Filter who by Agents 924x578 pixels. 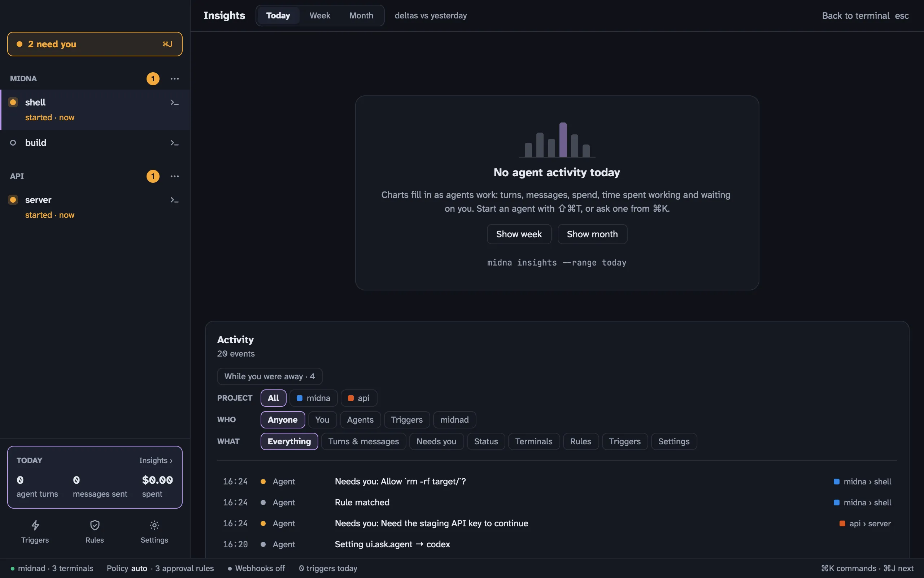(360, 420)
